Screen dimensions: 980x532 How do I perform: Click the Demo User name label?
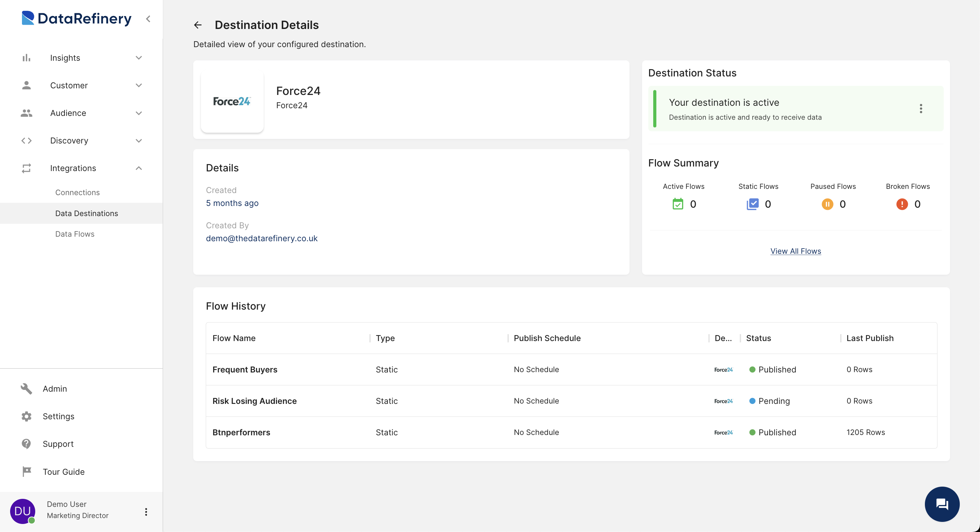67,504
